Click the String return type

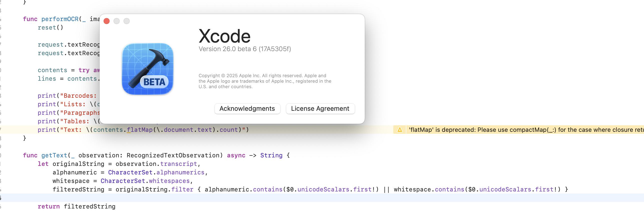271,155
